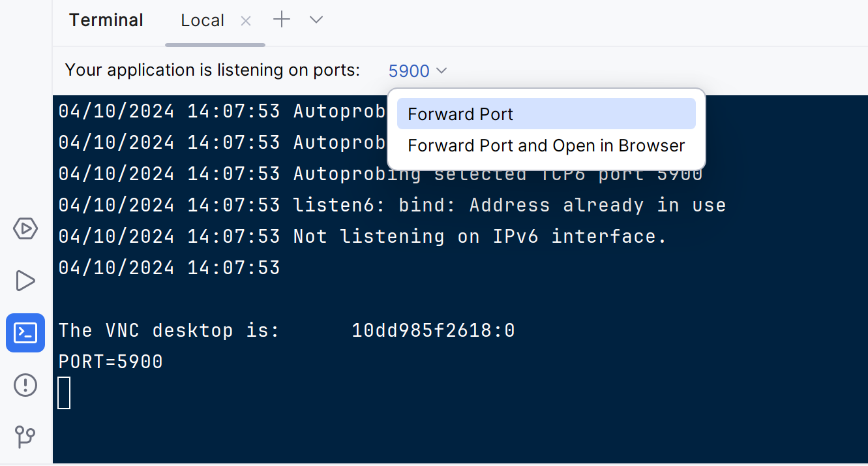Click the listening ports notification text
Image resolution: width=868 pixels, height=466 pixels.
pyautogui.click(x=212, y=70)
